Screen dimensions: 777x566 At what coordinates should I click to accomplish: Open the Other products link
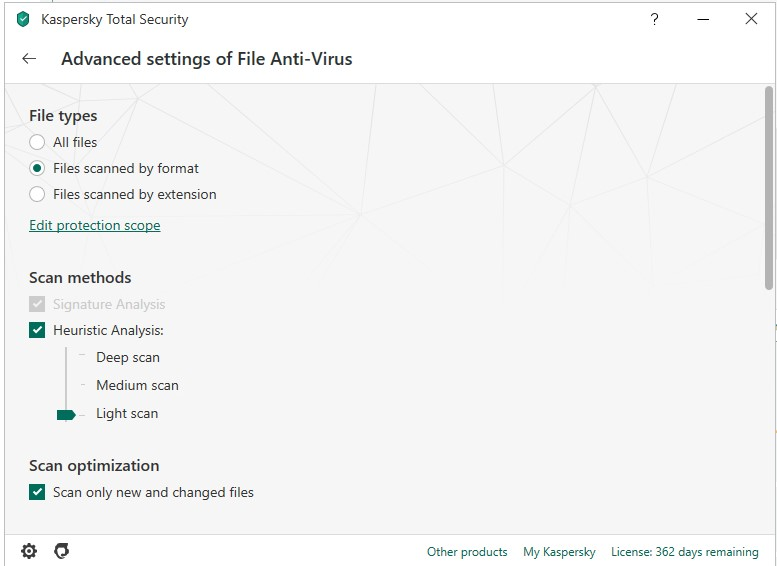point(467,552)
